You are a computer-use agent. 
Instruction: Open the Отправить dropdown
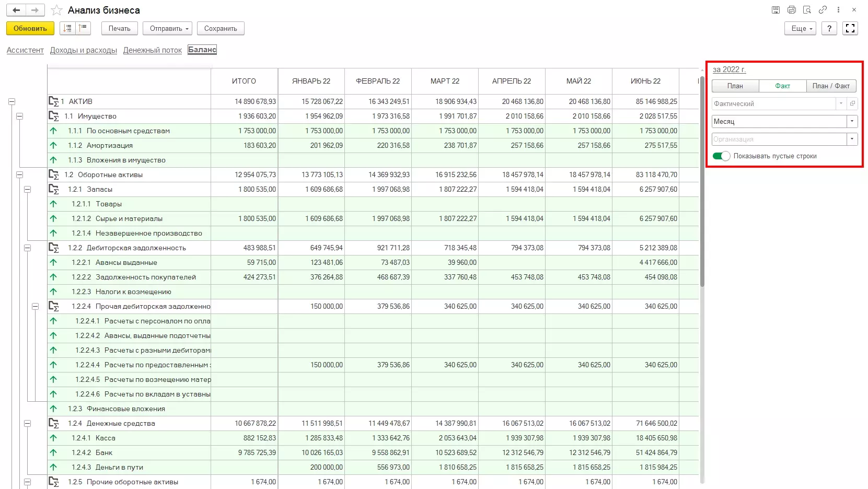pos(168,28)
